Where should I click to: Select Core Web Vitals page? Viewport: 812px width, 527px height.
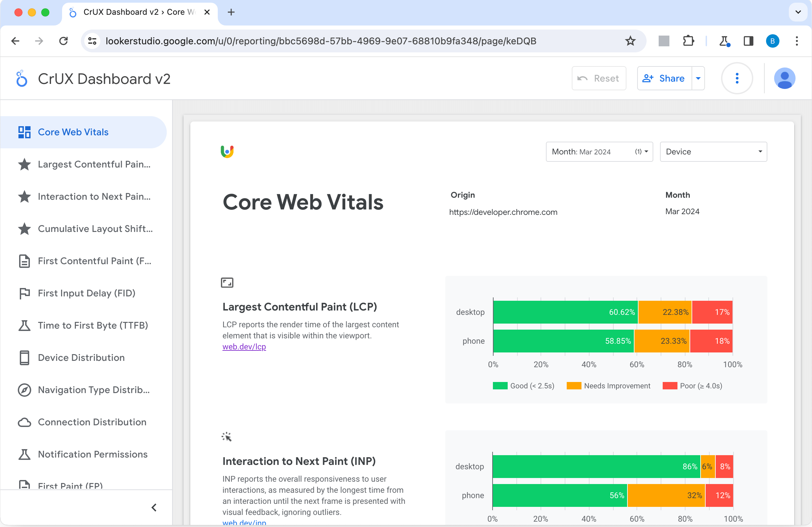[83, 132]
